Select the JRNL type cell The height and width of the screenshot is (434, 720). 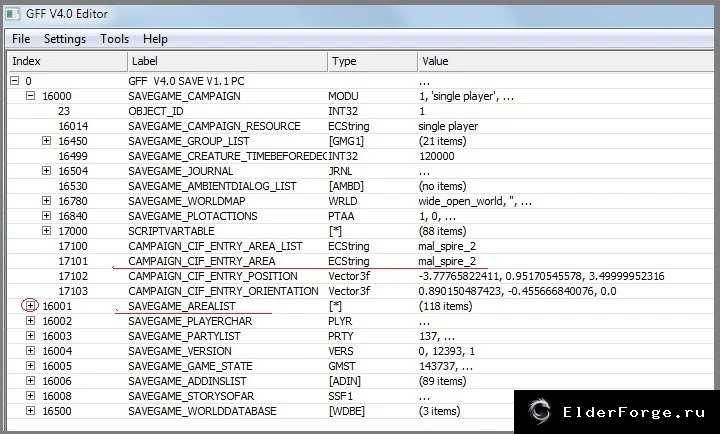[x=340, y=171]
